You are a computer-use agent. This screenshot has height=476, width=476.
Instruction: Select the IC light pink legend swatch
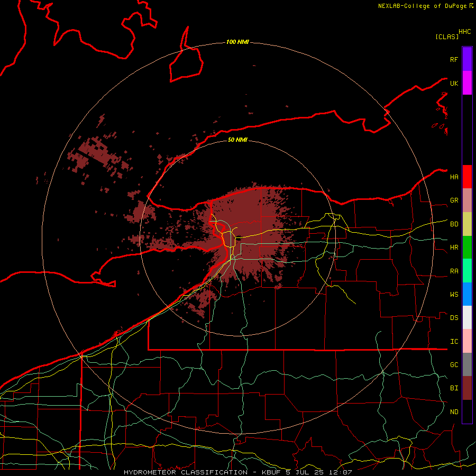[467, 341]
